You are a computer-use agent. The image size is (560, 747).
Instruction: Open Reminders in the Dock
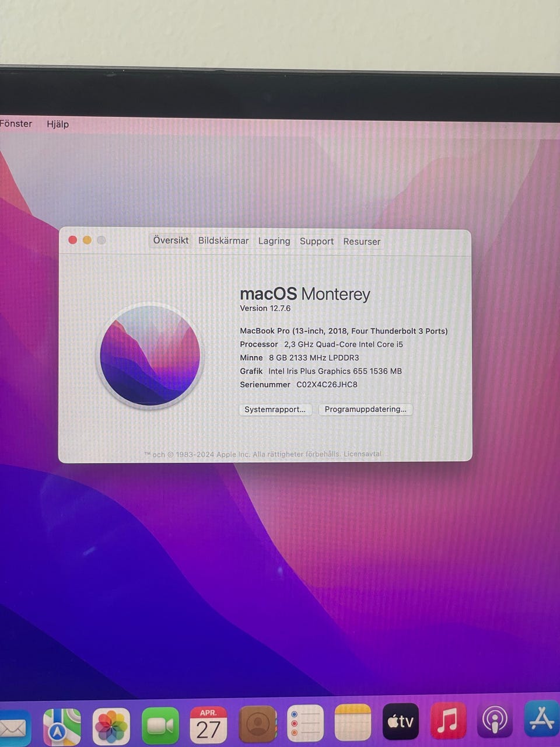[305, 723]
